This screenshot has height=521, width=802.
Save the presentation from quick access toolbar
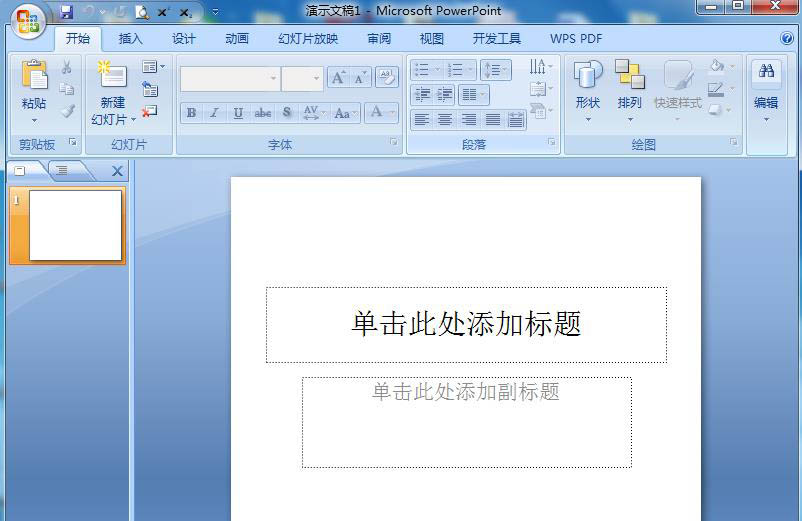[x=66, y=12]
